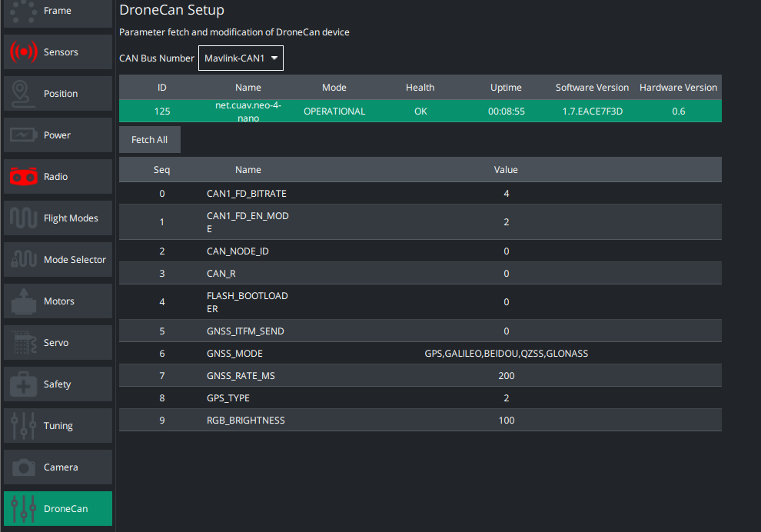Open the Position setup section
Viewport: 761px width, 532px height.
pyautogui.click(x=58, y=93)
